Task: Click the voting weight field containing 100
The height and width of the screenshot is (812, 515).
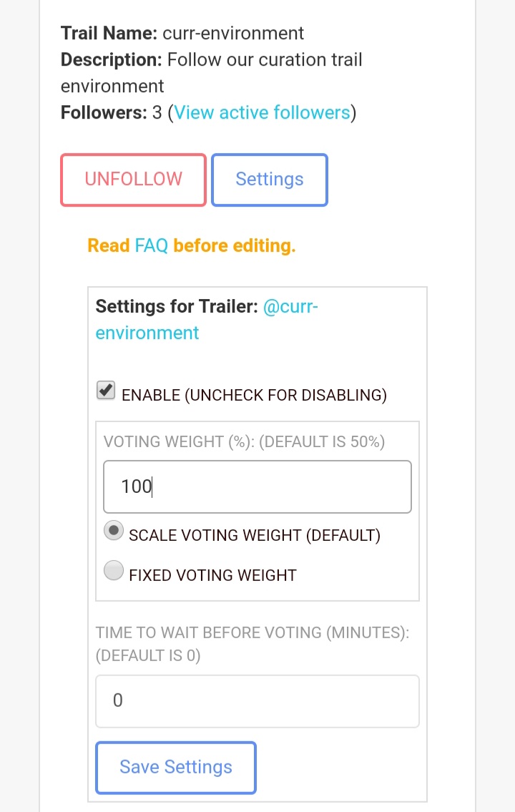Action: (257, 486)
